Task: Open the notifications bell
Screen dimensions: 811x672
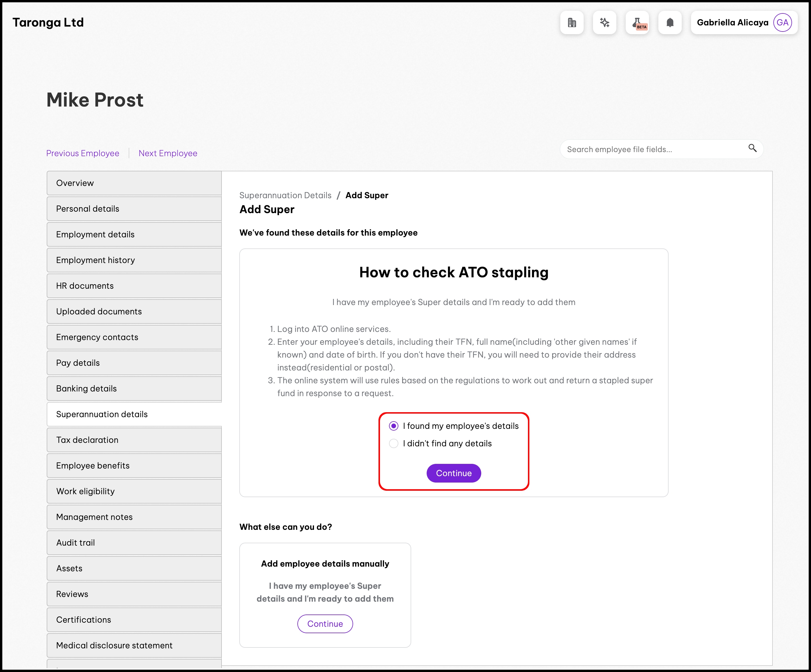Action: [x=670, y=23]
